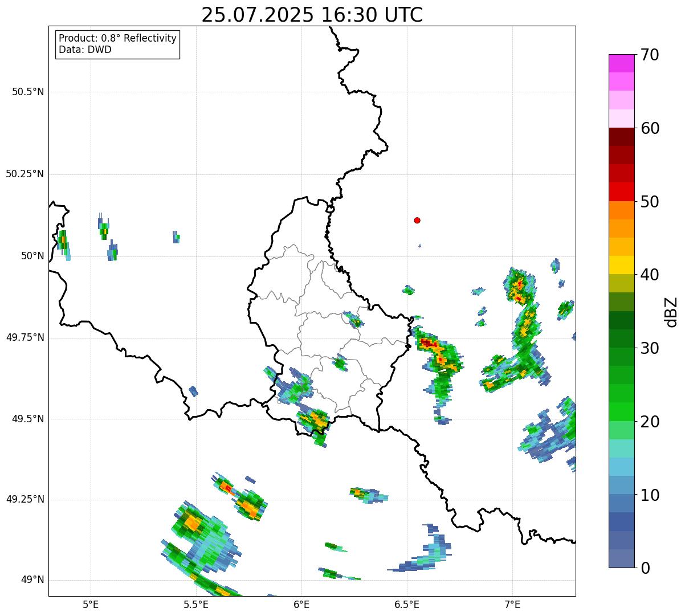
Task: Click the dBZ colorbar axis label
Action: pos(671,311)
